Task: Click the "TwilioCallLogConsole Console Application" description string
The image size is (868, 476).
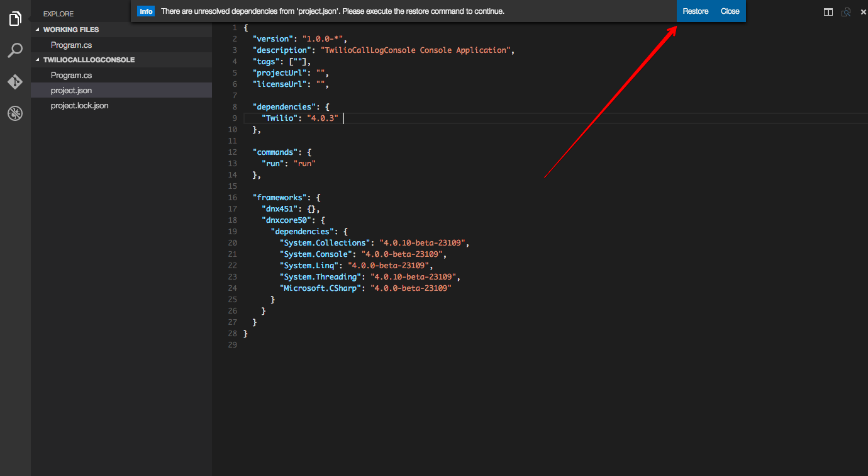Action: pos(415,50)
